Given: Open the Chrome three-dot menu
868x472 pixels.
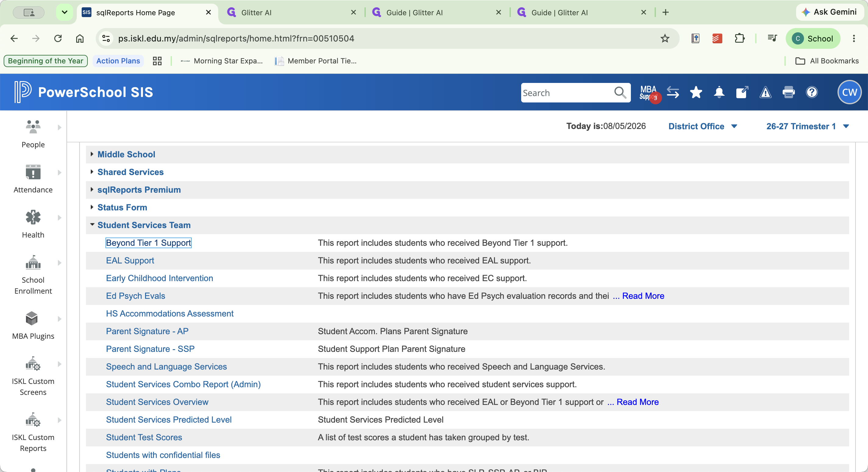Looking at the screenshot, I should tap(853, 38).
